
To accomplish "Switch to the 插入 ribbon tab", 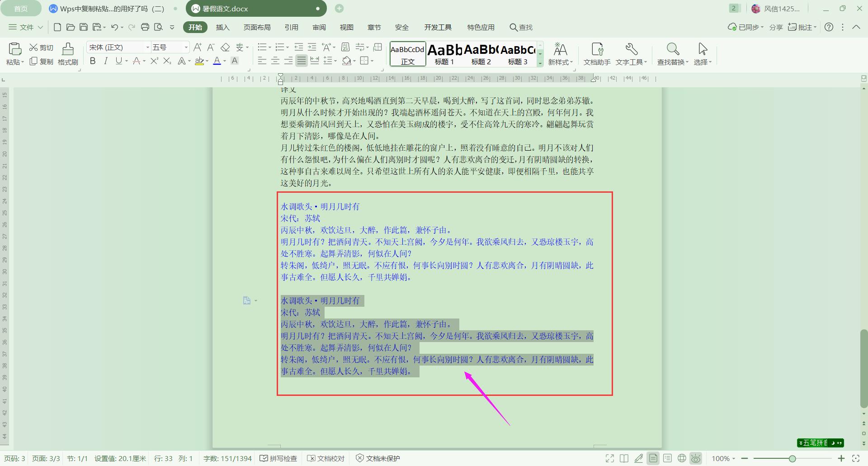I will (222, 27).
